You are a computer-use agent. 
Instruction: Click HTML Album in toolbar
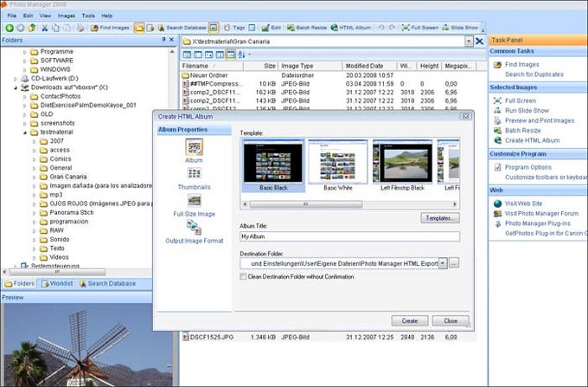[350, 28]
